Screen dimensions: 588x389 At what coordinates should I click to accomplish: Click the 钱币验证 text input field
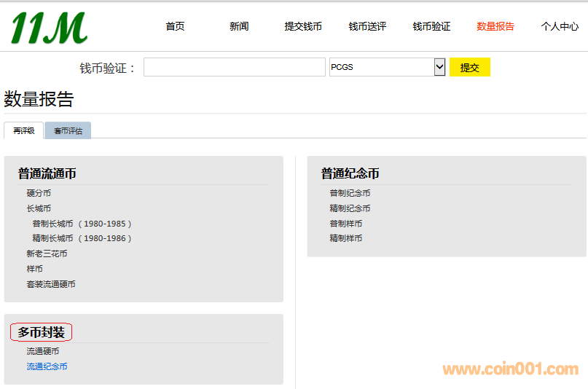pos(234,67)
